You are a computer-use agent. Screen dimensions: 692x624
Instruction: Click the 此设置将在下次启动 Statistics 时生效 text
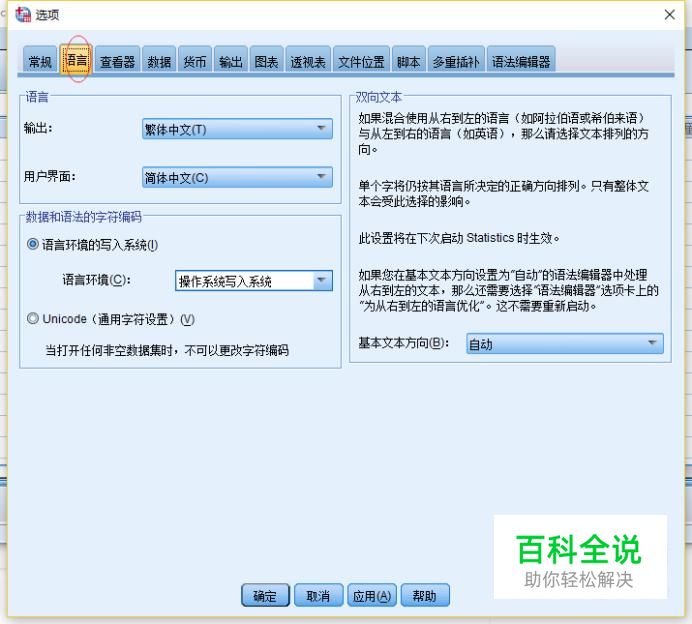coord(459,238)
